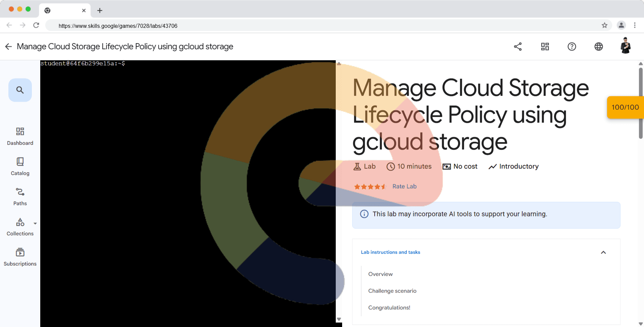The width and height of the screenshot is (644, 327).
Task: Open the Catalog from the sidebar
Action: tap(20, 166)
